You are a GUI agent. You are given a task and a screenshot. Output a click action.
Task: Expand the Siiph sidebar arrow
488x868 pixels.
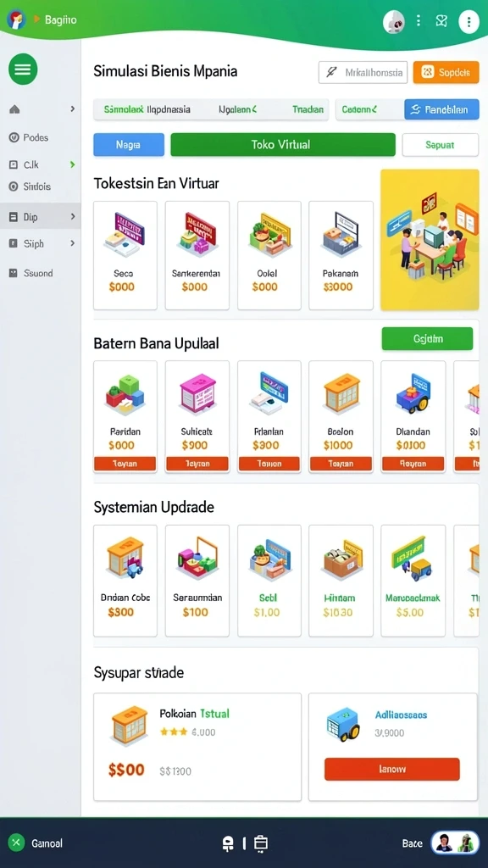coord(73,243)
